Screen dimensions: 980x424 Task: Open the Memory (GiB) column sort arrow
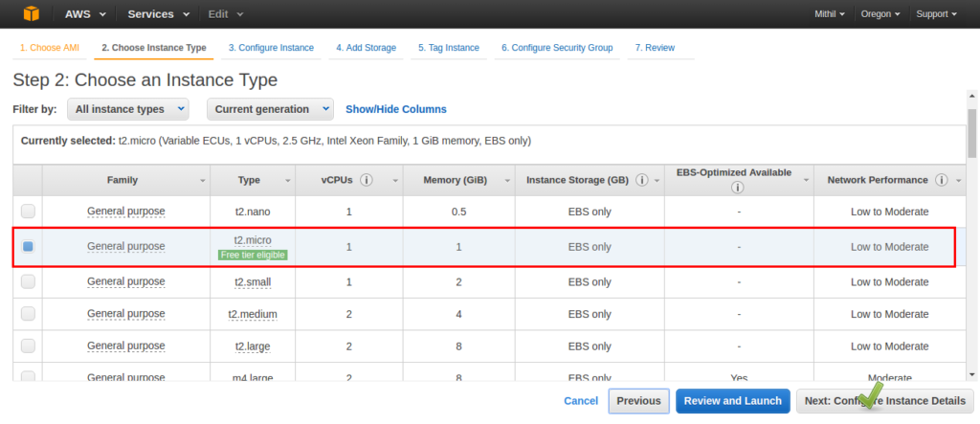(x=505, y=181)
